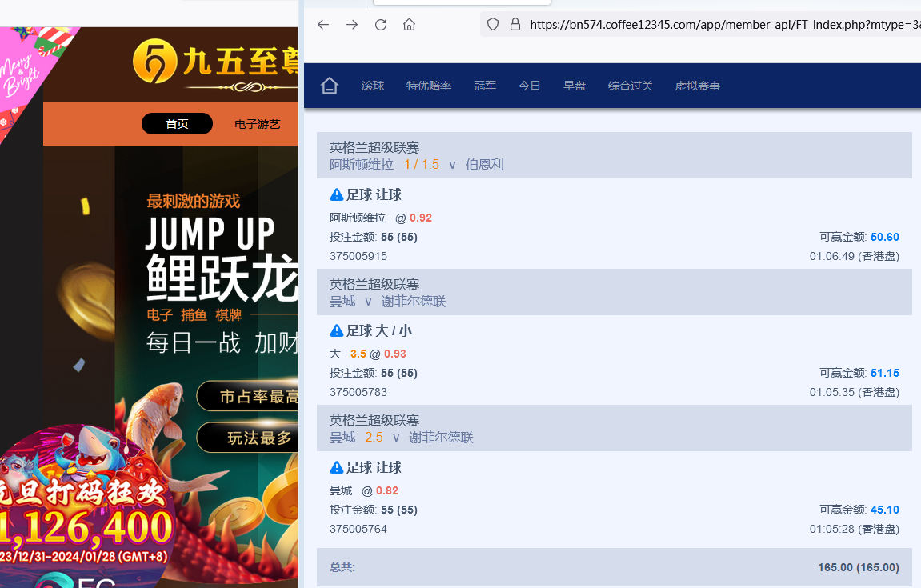Screen dimensions: 921x588
Task: Reload the page with refresh icon
Action: pos(381,25)
